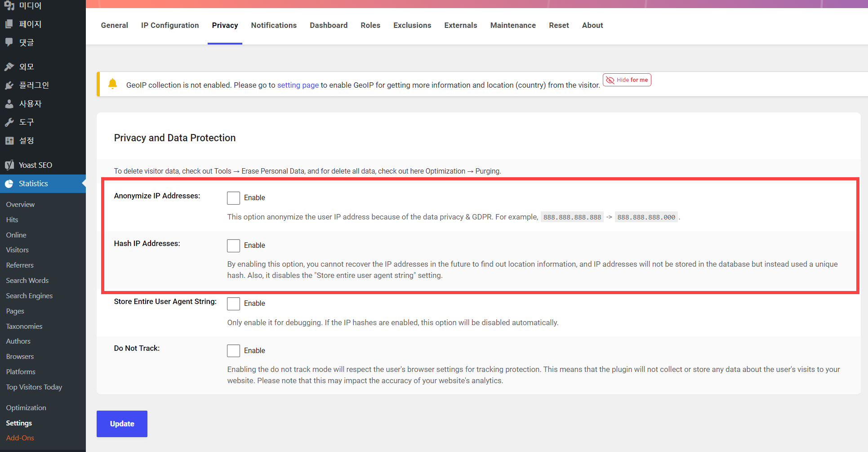Viewport: 868px width, 452px height.
Task: Click Yoast SEO menu label
Action: tap(36, 165)
